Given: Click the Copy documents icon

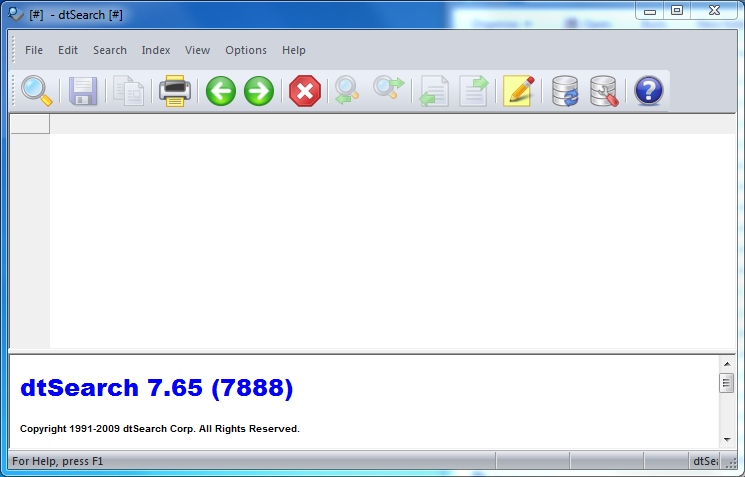Looking at the screenshot, I should 129,91.
